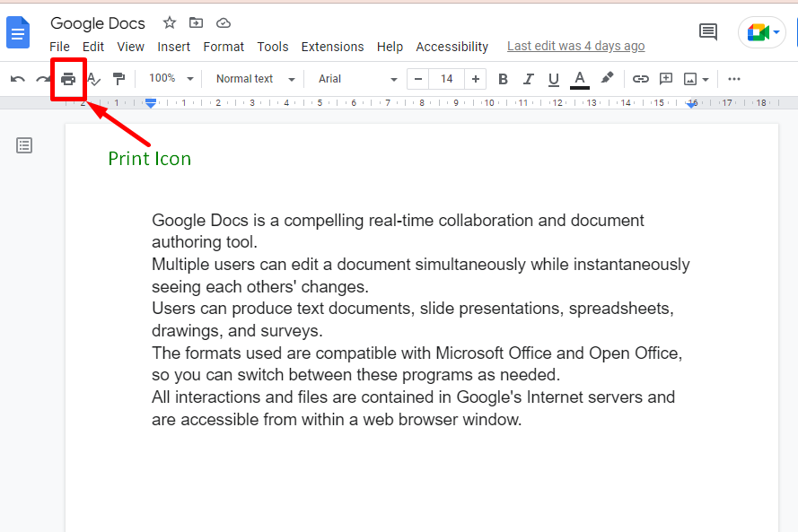
Task: Open the Tools menu
Action: click(x=273, y=47)
